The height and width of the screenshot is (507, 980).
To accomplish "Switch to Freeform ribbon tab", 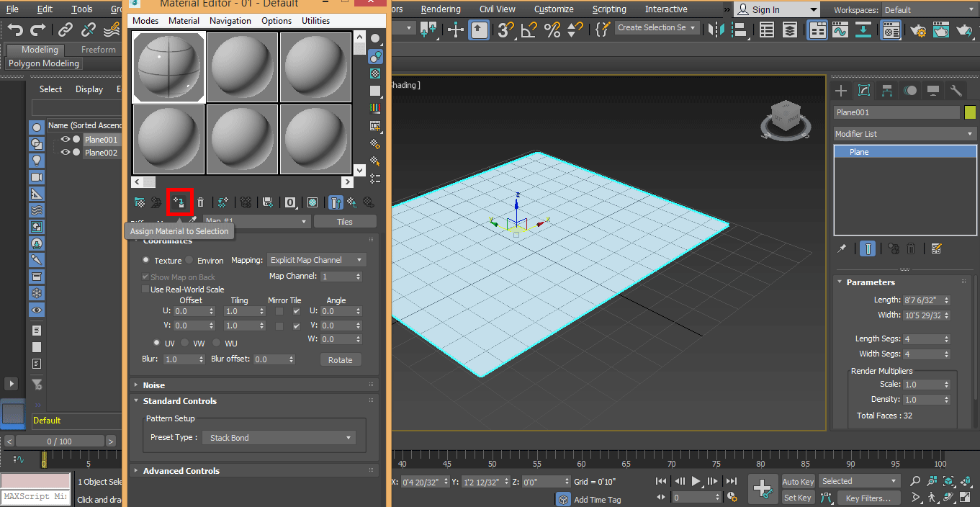I will coord(98,50).
